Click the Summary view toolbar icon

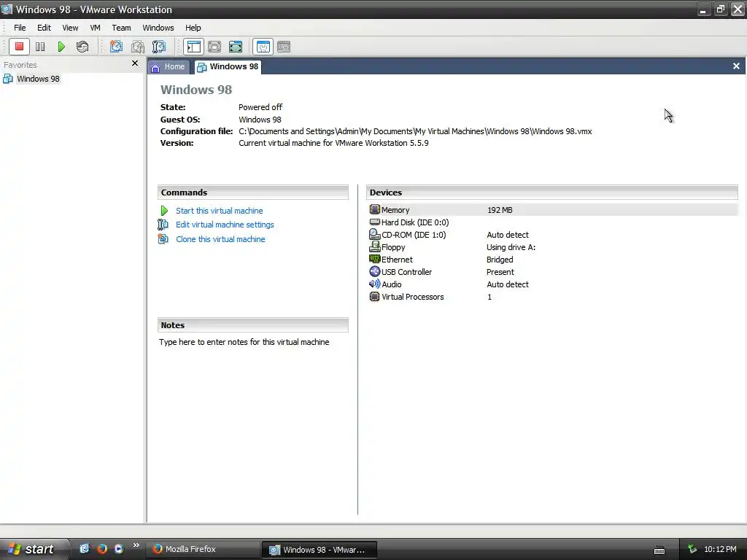[263, 47]
